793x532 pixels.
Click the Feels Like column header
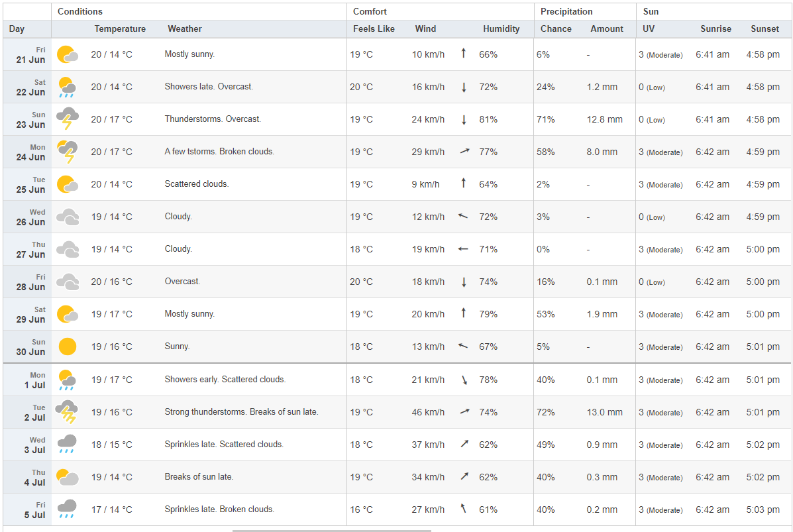(374, 29)
